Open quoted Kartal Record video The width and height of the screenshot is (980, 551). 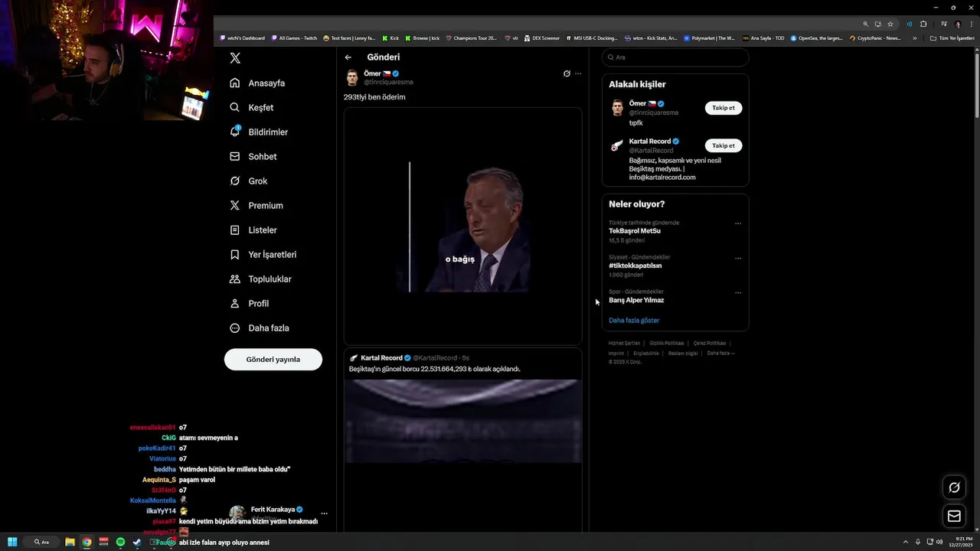pos(462,421)
